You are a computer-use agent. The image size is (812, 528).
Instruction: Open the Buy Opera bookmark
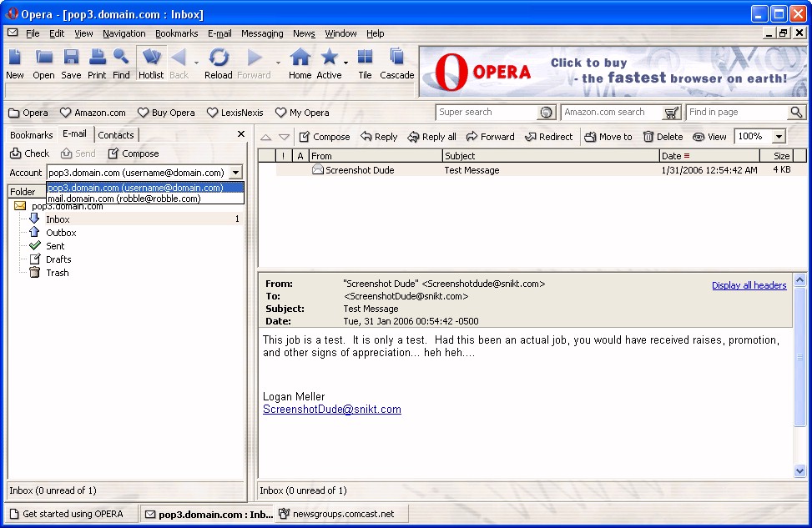coord(166,113)
